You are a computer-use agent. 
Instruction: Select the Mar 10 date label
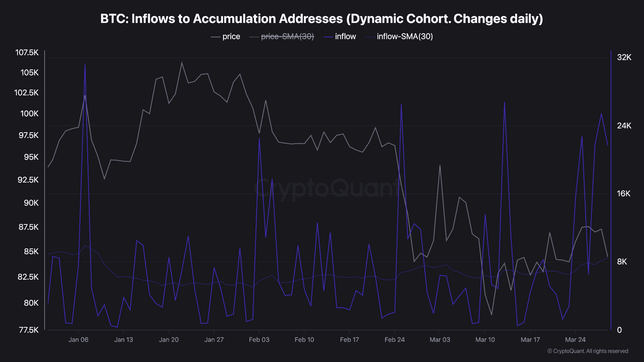(485, 340)
